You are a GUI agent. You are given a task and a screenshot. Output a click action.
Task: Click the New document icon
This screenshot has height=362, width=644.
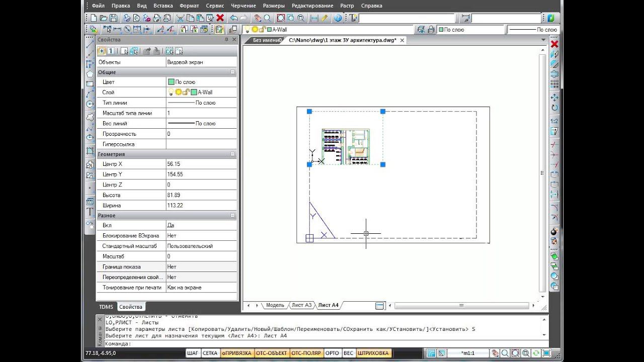point(94,18)
